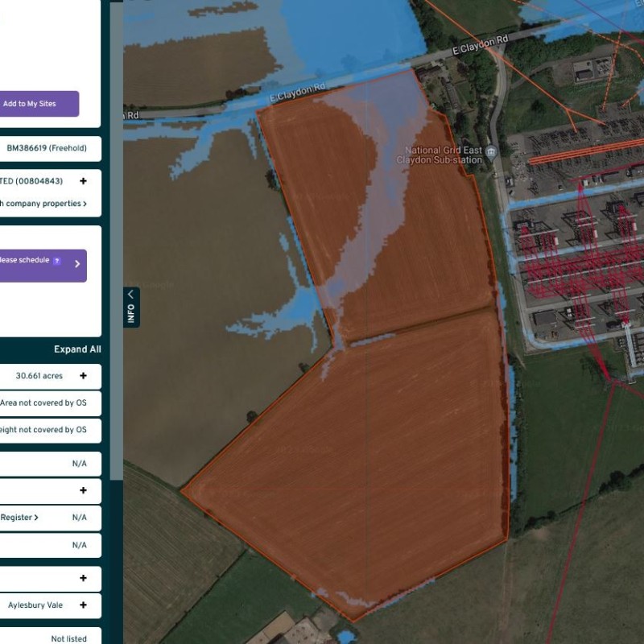Image resolution: width=644 pixels, height=644 pixels.
Task: Expand the 30.661 acres row
Action: 83,376
